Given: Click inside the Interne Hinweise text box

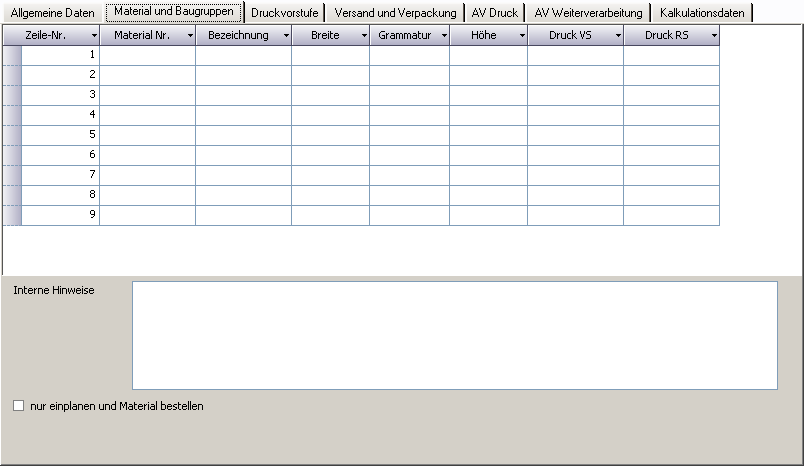Looking at the screenshot, I should 454,335.
